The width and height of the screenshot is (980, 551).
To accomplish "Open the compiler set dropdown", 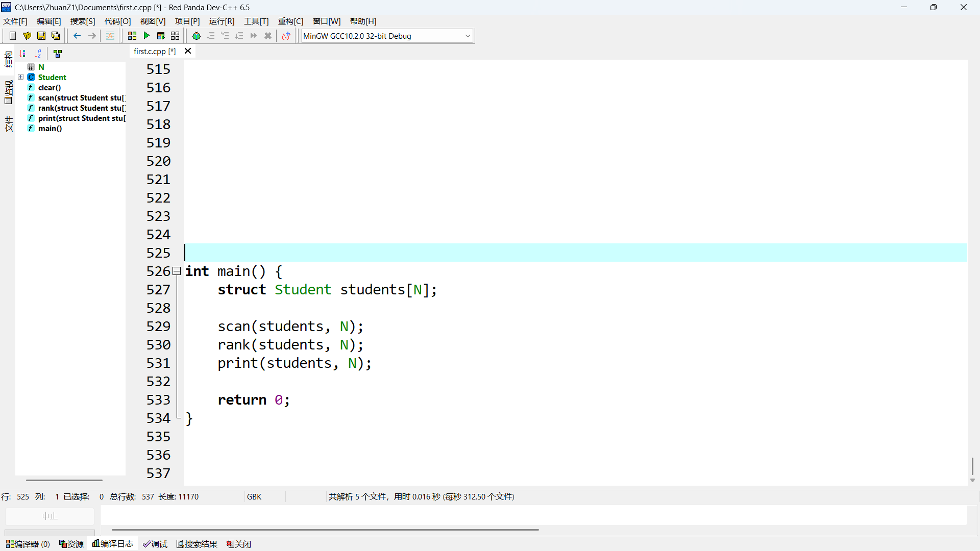I will [x=467, y=36].
